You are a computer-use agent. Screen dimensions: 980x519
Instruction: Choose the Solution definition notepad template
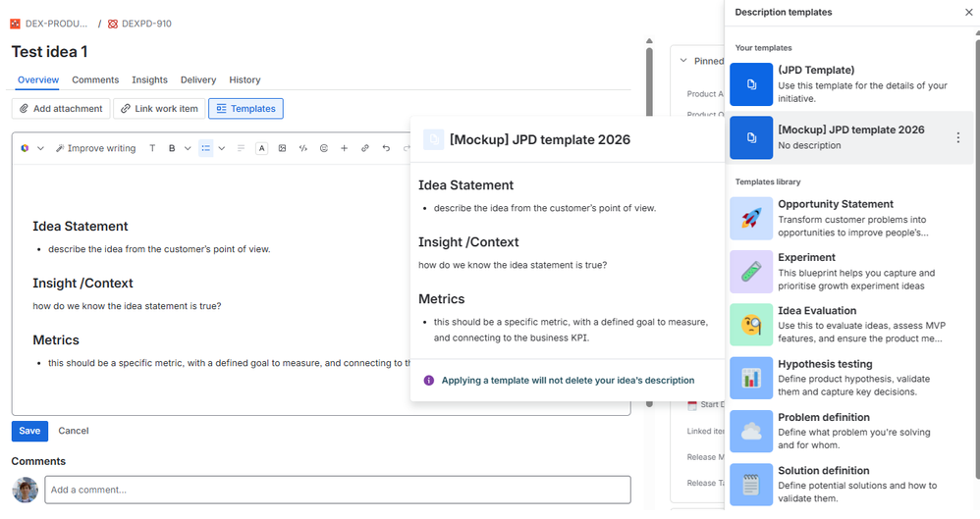coord(751,485)
